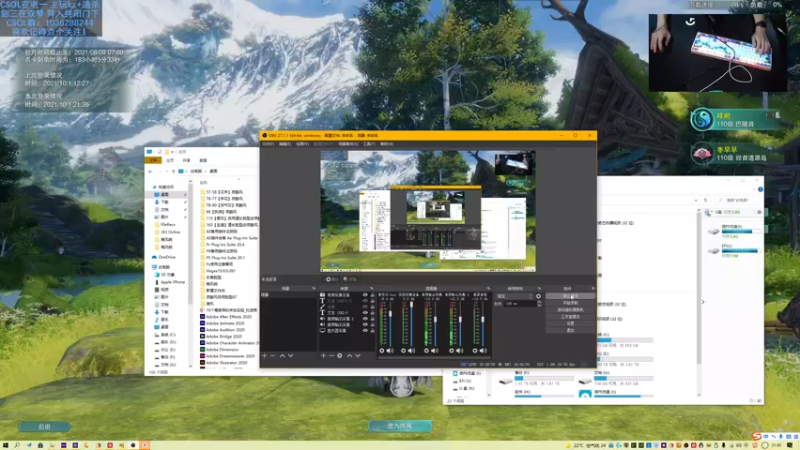This screenshot has width=800, height=450.
Task: Switch to the 查看 ribbon tab in Explorer
Action: [203, 160]
